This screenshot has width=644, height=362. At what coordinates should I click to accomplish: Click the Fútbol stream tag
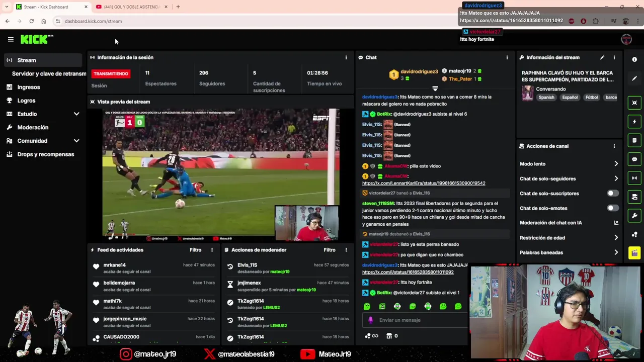click(x=592, y=97)
